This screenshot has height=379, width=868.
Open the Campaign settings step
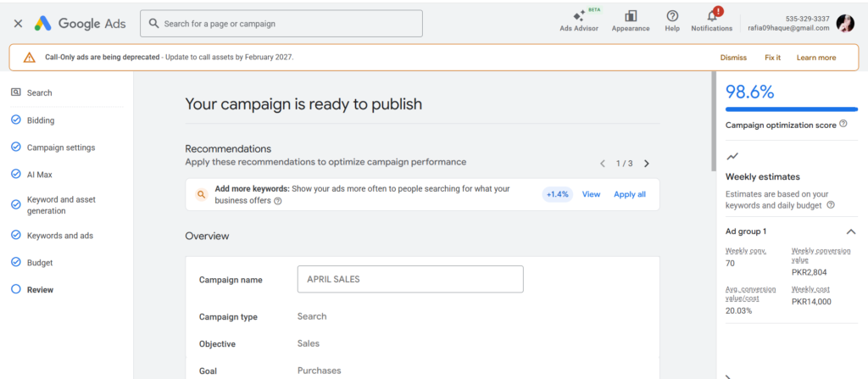61,148
